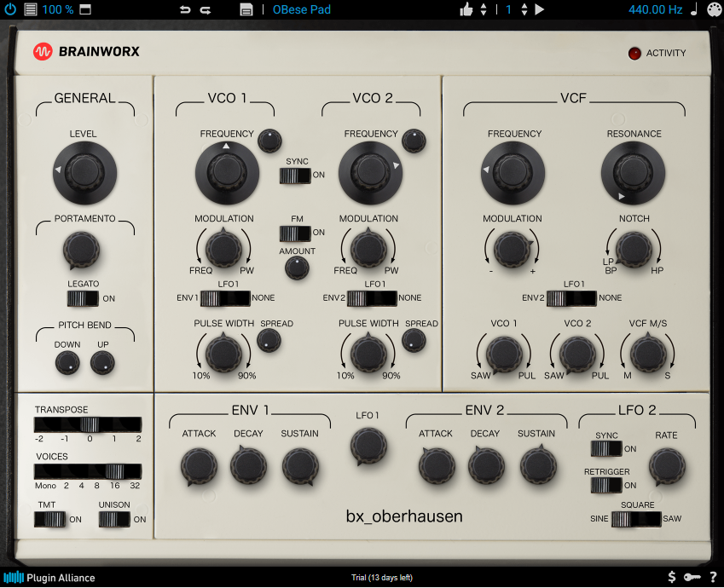The image size is (724, 588).
Task: Click the Brainworx logo
Action: coord(86,51)
